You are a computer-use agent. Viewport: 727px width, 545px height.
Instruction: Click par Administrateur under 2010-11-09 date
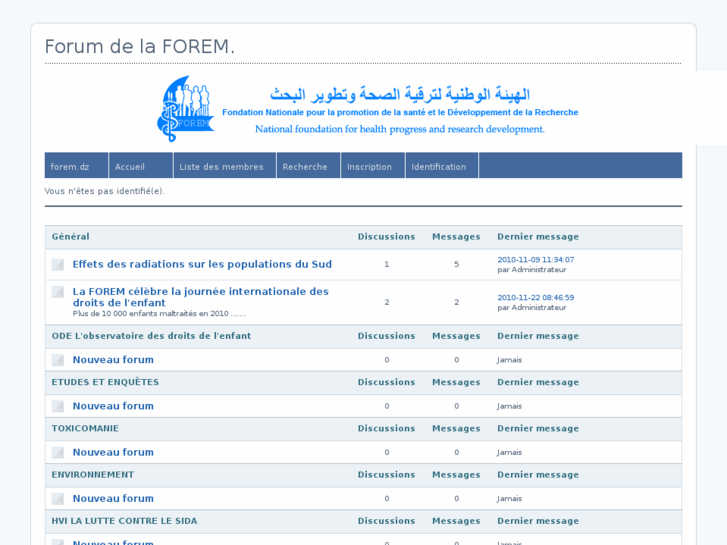point(532,269)
